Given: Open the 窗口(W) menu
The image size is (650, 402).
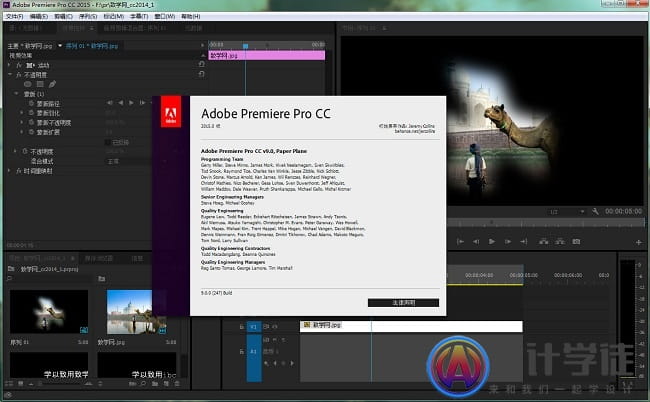Looking at the screenshot, I should pyautogui.click(x=165, y=16).
